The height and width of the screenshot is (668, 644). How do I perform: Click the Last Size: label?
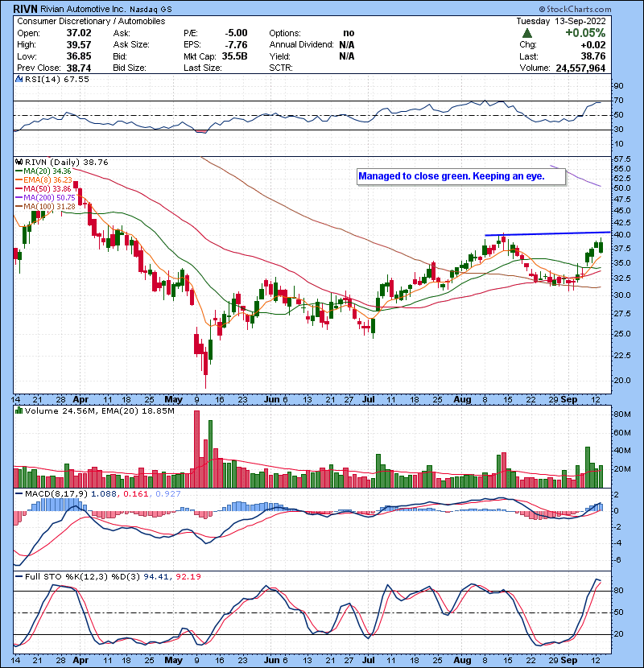[x=202, y=68]
